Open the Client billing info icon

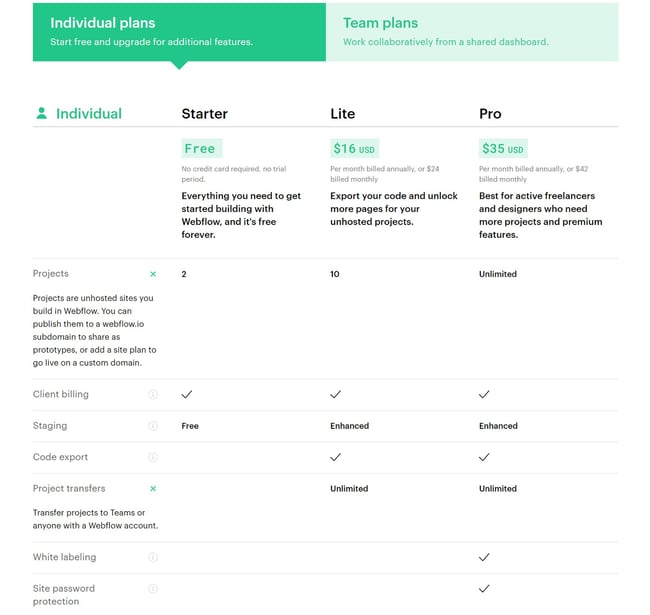[x=153, y=394]
